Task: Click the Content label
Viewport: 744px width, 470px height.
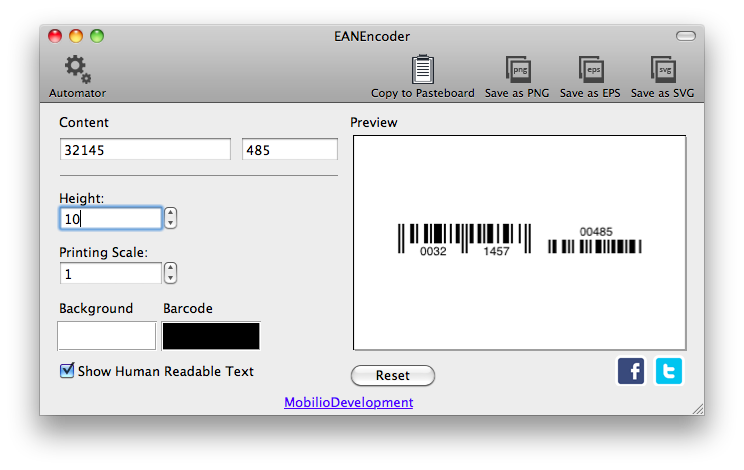Action: [84, 122]
